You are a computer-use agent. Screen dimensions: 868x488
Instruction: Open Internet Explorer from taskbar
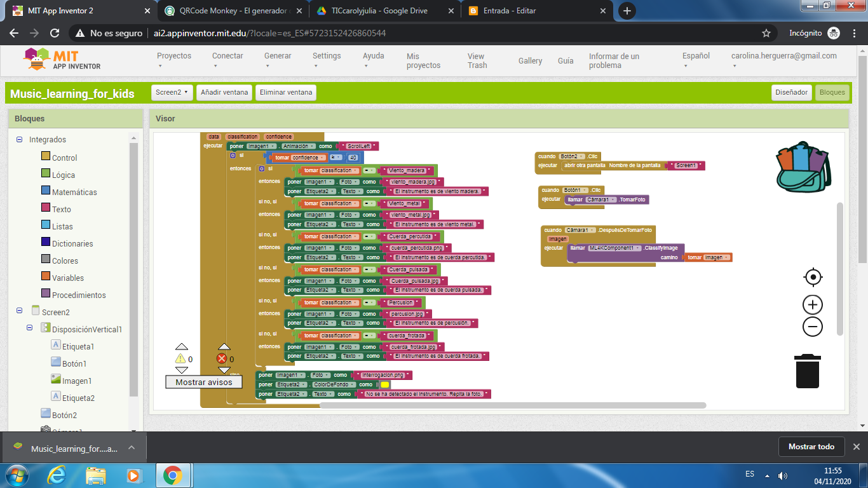coord(57,475)
